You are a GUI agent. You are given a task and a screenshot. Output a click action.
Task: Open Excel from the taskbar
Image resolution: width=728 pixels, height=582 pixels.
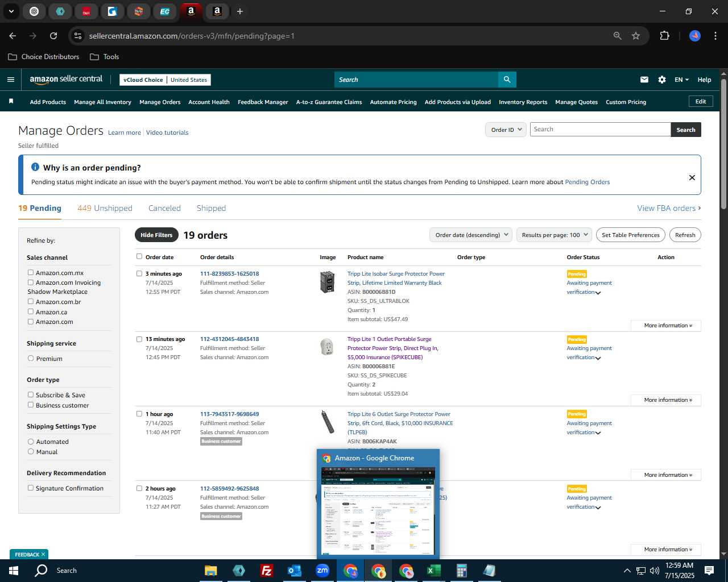pyautogui.click(x=433, y=571)
